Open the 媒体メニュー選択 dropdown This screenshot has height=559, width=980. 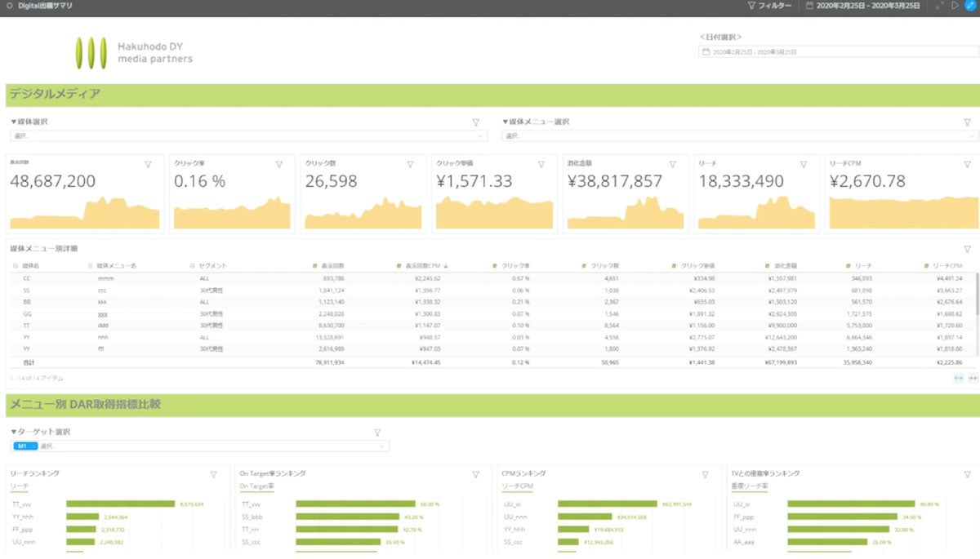tap(739, 136)
